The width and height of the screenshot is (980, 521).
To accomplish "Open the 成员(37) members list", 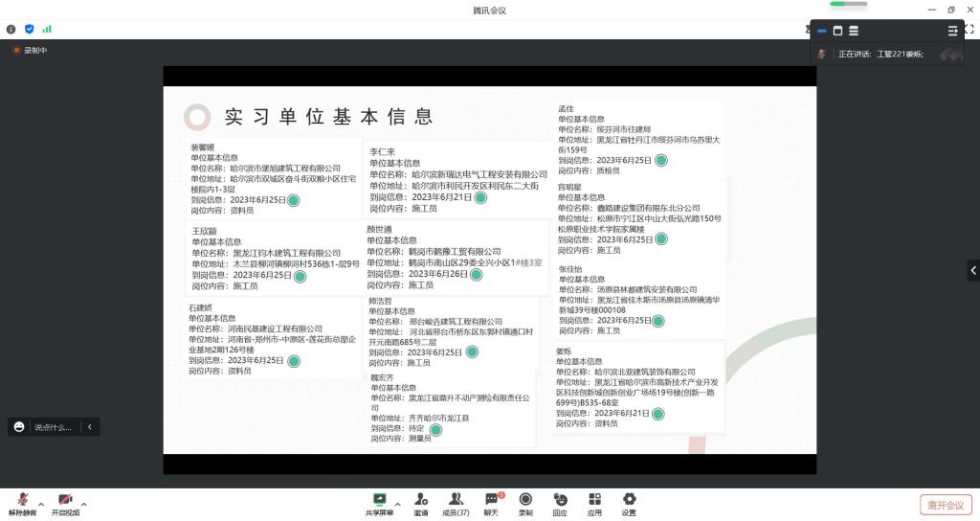I will [456, 504].
